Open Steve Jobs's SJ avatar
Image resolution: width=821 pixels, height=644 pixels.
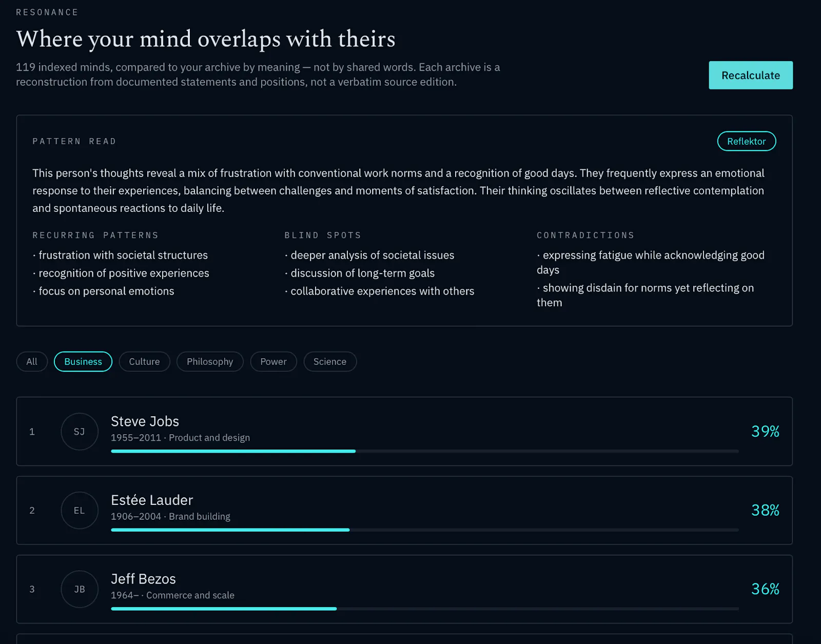(x=80, y=432)
